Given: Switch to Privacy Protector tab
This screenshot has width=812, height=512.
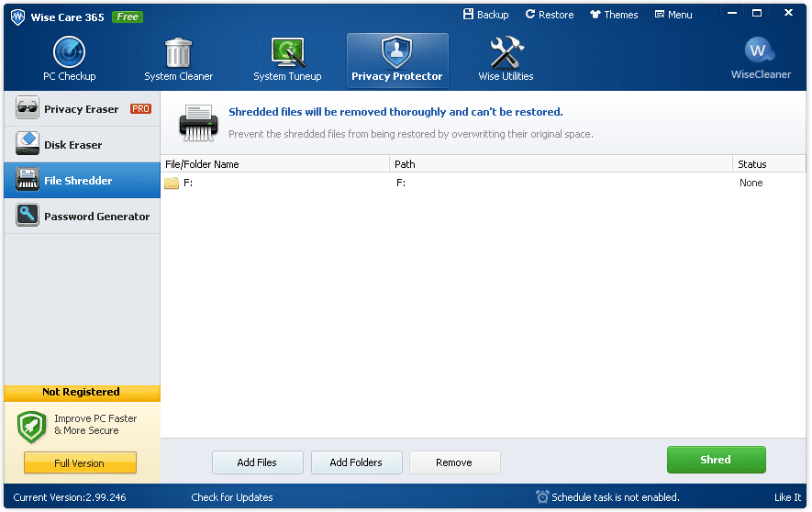Looking at the screenshot, I should pyautogui.click(x=397, y=61).
